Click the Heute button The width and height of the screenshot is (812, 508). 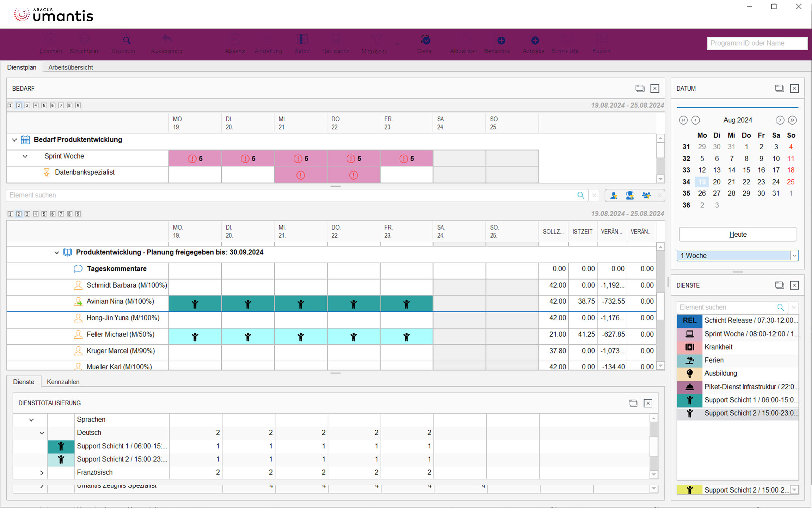tap(737, 234)
